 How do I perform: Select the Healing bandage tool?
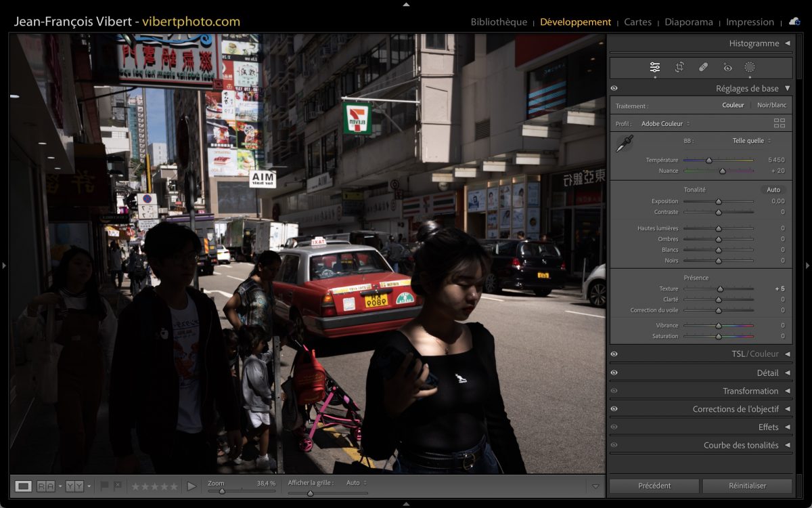pyautogui.click(x=703, y=67)
